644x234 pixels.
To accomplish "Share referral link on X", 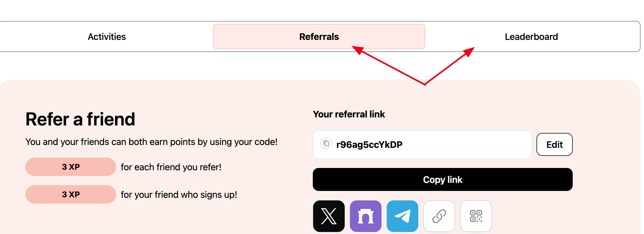I will click(x=329, y=216).
